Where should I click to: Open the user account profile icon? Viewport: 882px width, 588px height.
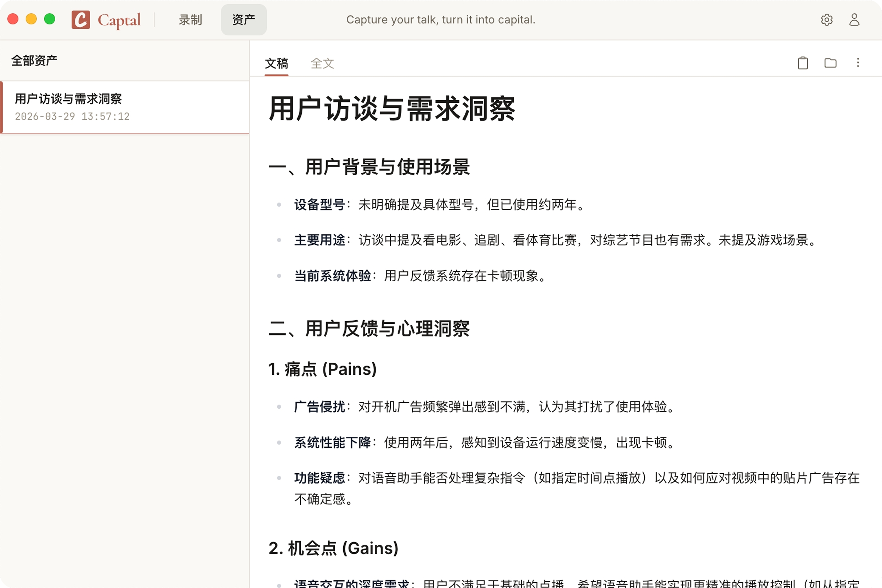click(854, 20)
